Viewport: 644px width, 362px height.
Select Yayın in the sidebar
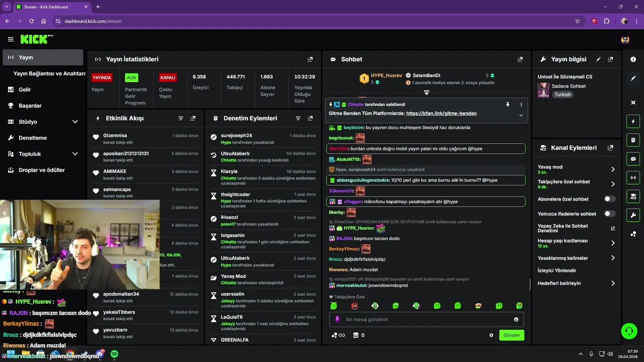click(x=43, y=57)
